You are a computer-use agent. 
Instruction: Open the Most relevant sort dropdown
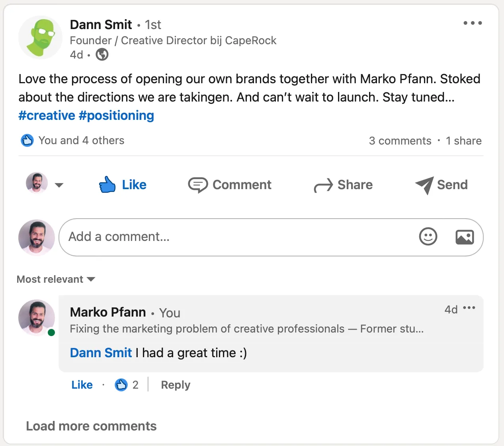point(56,279)
